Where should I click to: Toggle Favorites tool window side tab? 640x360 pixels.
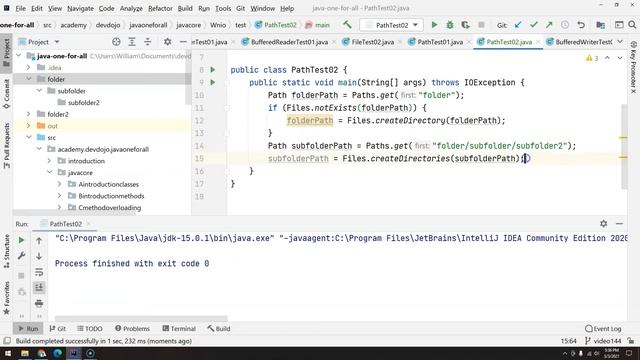click(x=7, y=298)
